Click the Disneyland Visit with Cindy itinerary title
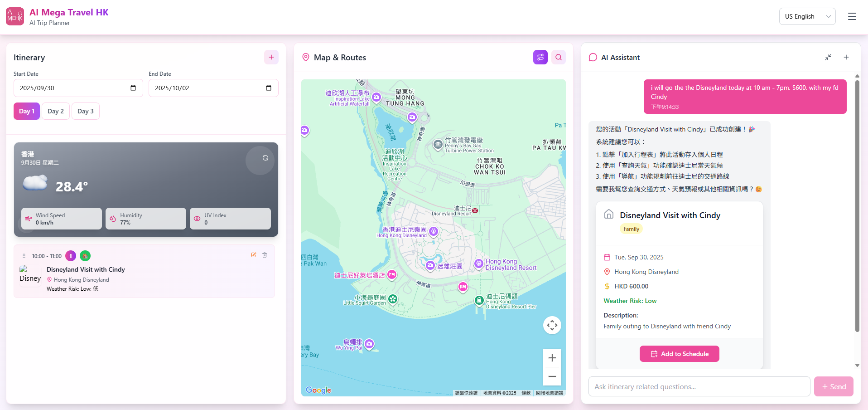The width and height of the screenshot is (868, 410). [x=86, y=269]
